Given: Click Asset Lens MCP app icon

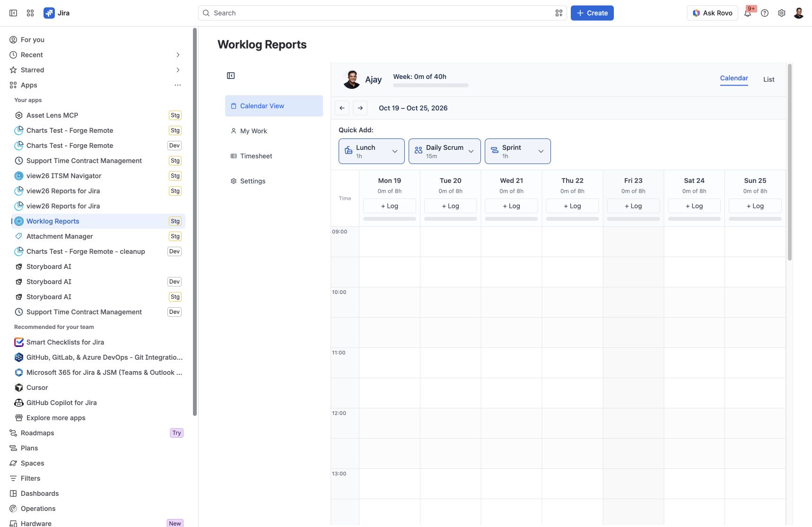Looking at the screenshot, I should point(19,115).
